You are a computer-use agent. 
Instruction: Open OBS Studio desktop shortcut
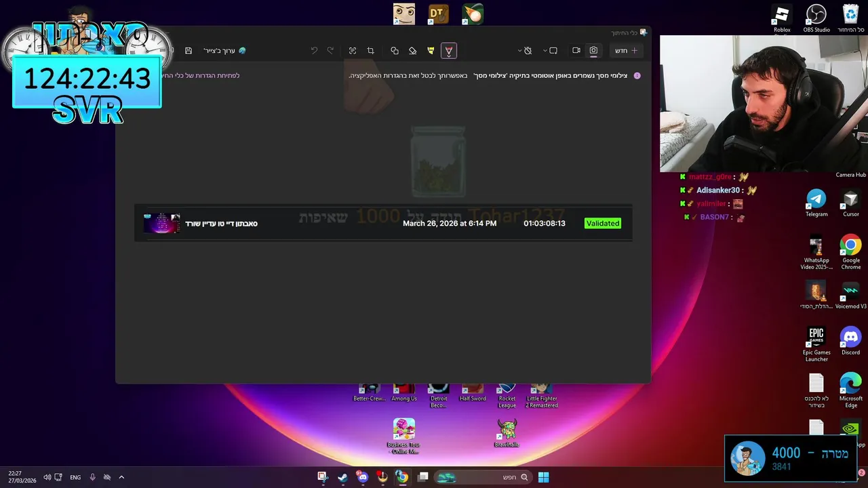[816, 19]
